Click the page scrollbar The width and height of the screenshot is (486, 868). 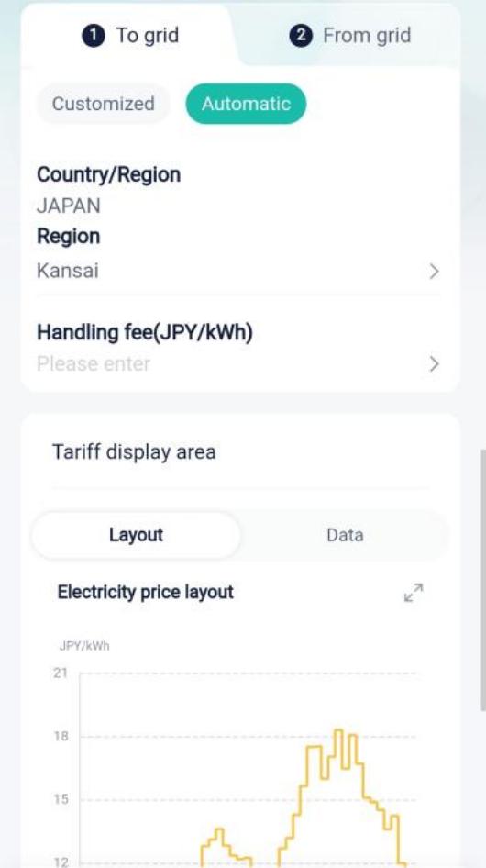(x=482, y=581)
